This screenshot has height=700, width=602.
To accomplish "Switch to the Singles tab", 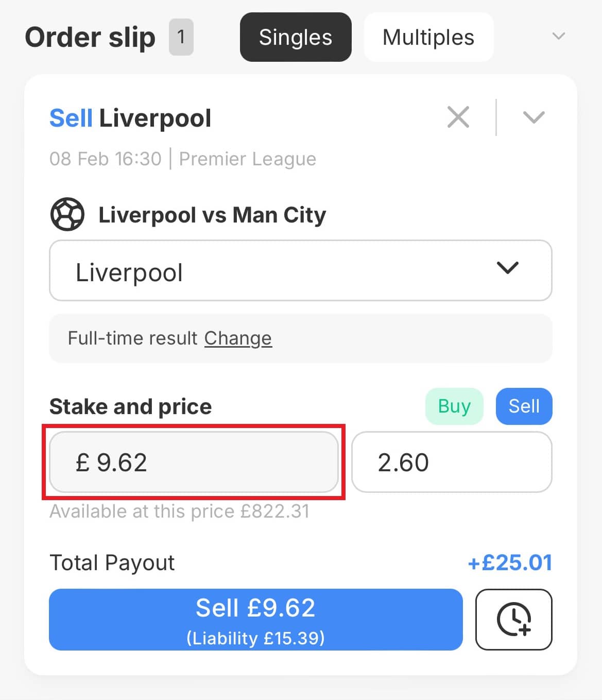I will [296, 37].
